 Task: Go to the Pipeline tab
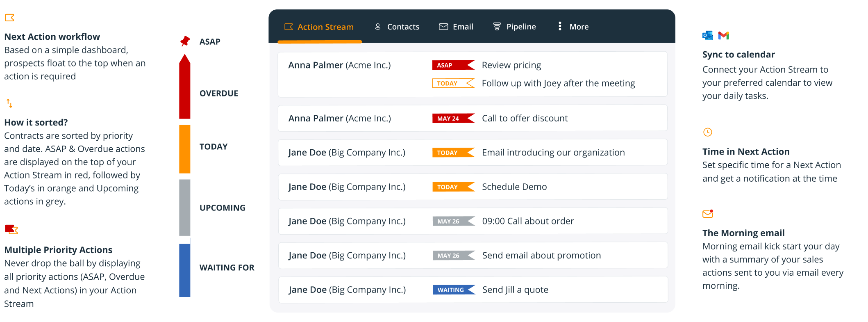coord(514,27)
